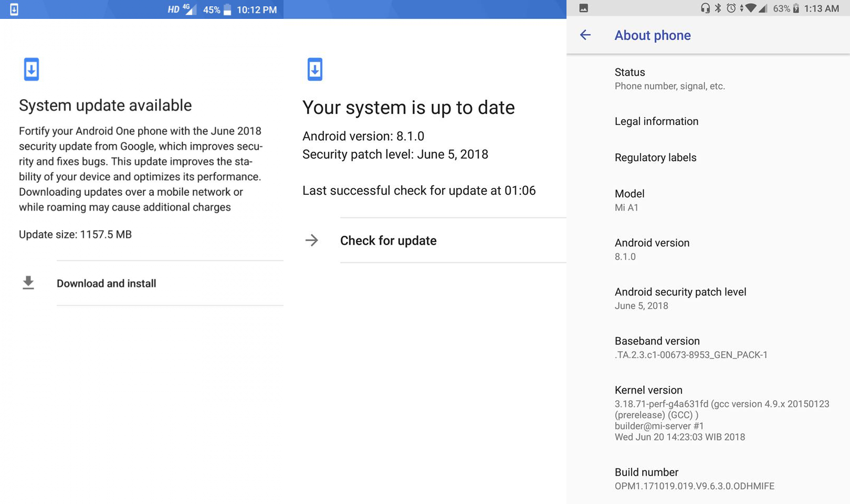Tap the back arrow in About phone

click(x=585, y=35)
